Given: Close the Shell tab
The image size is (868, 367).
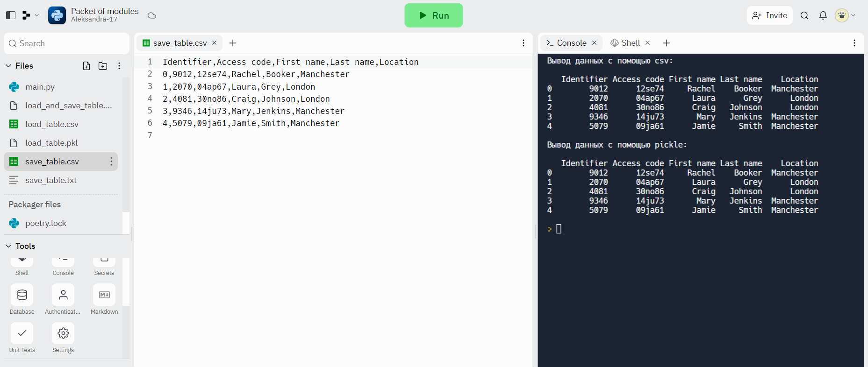Looking at the screenshot, I should tap(648, 43).
